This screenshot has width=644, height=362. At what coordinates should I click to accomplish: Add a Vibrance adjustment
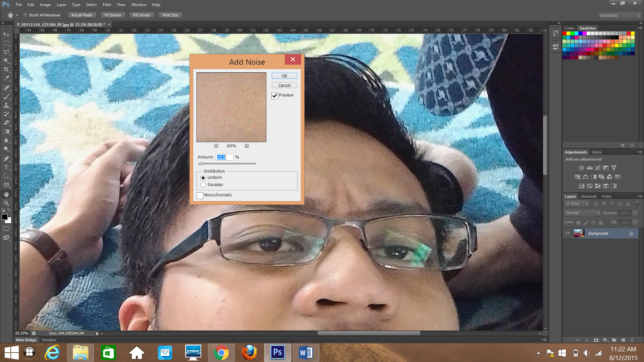click(613, 168)
